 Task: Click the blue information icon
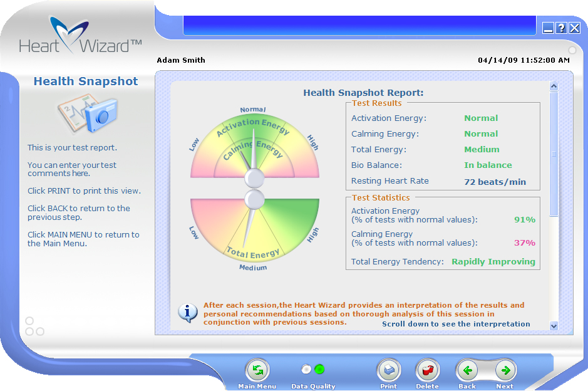pos(188,312)
